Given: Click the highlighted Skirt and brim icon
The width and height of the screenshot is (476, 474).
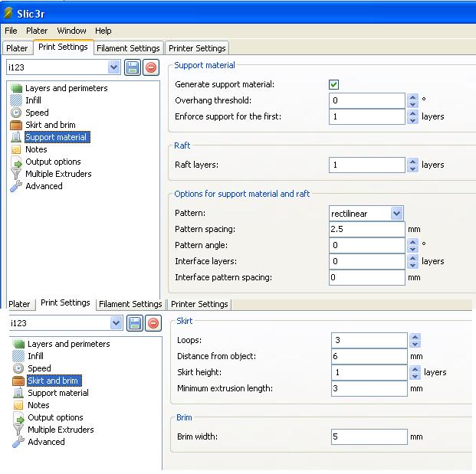Looking at the screenshot, I should coord(18,381).
